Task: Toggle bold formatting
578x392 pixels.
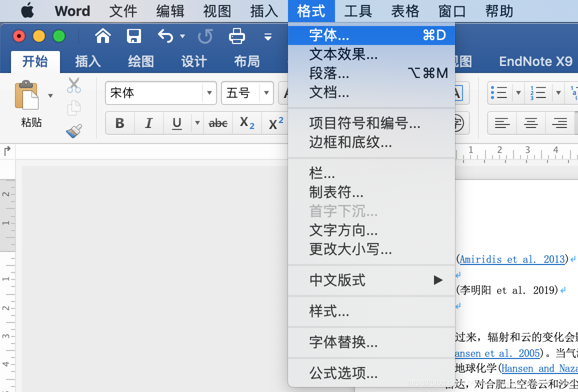Action: tap(120, 123)
